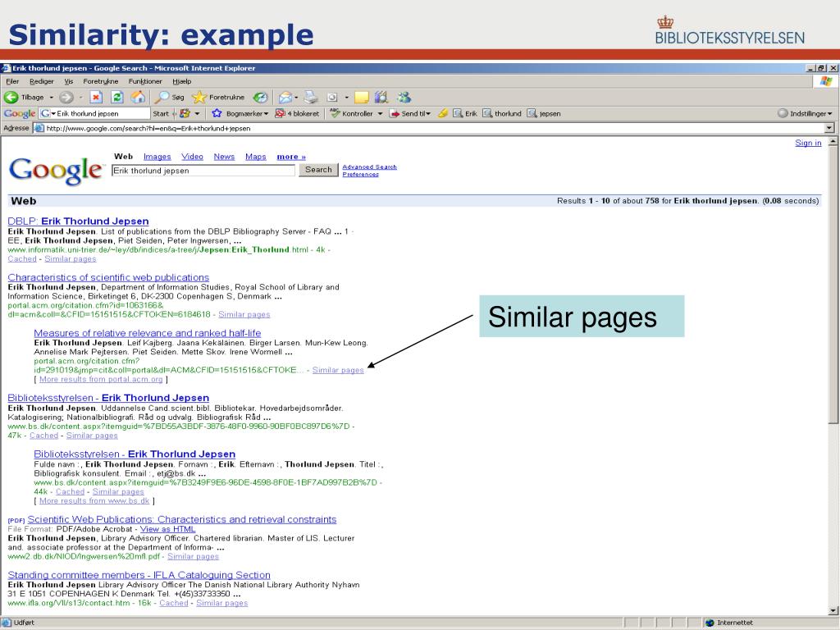Open the Advanced Search link
Screen dimensions: 840x630
coord(370,167)
